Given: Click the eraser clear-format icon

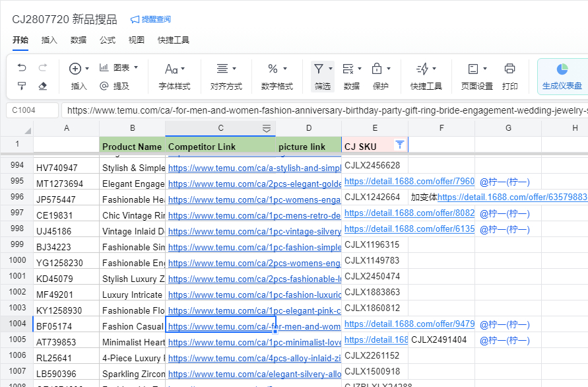Looking at the screenshot, I should [x=43, y=86].
